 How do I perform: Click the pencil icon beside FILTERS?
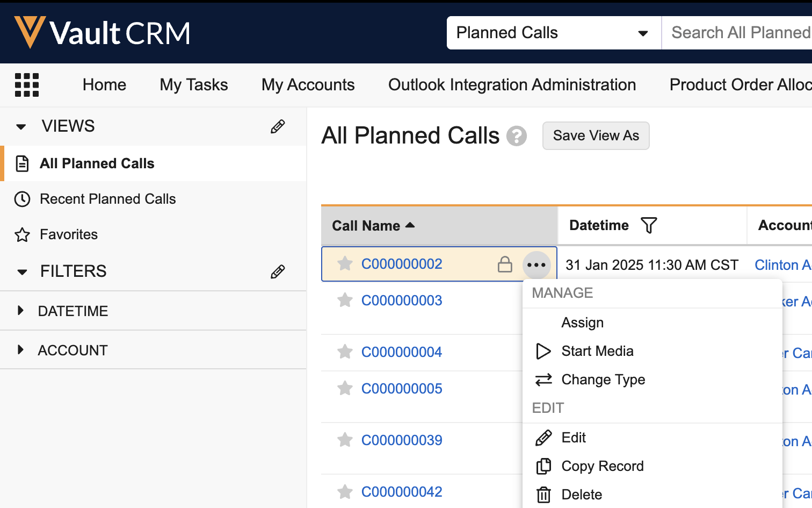pyautogui.click(x=278, y=272)
